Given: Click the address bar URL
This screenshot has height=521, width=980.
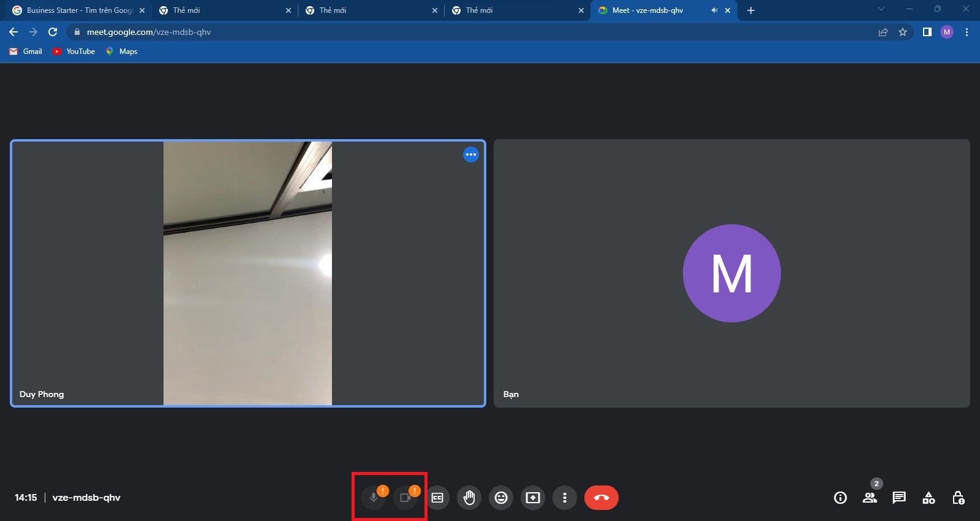Looking at the screenshot, I should click(149, 32).
